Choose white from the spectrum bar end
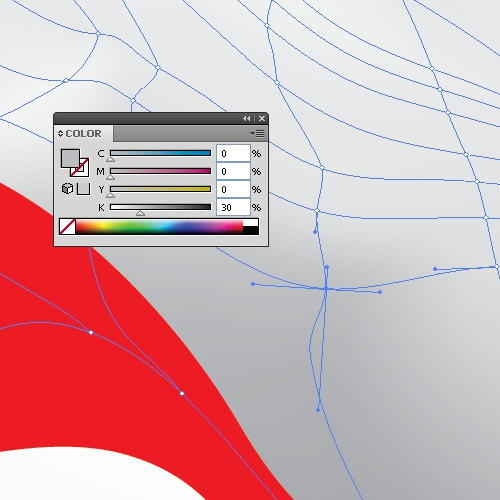The image size is (500, 500). (x=251, y=223)
